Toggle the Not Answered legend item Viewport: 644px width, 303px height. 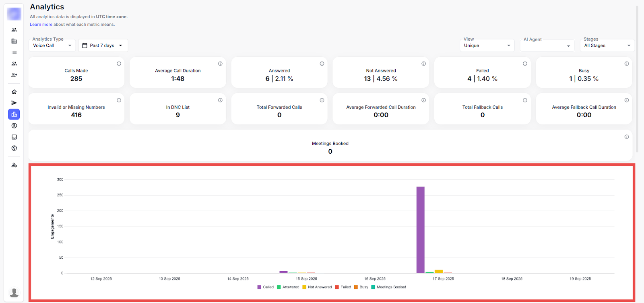317,287
